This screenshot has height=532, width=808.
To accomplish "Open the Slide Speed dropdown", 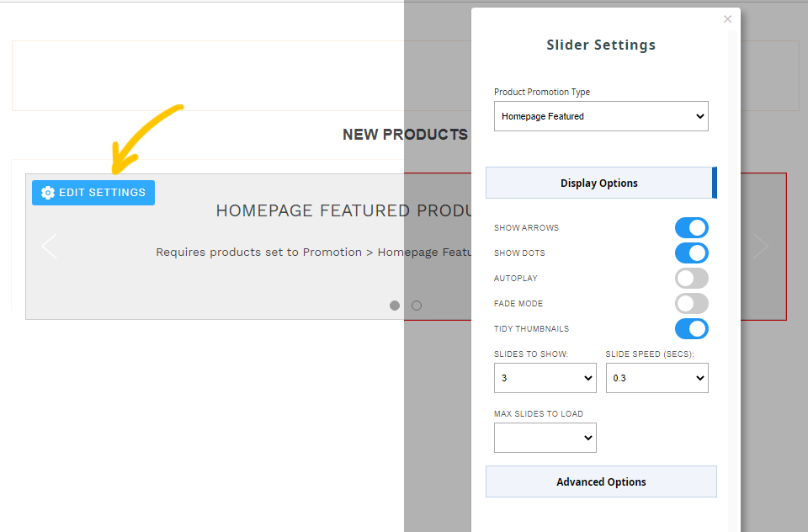I will 656,379.
